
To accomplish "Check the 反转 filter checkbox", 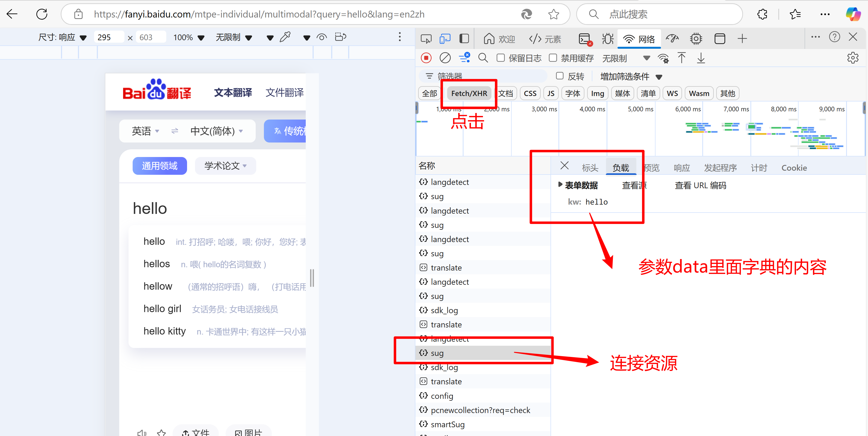I will point(560,76).
